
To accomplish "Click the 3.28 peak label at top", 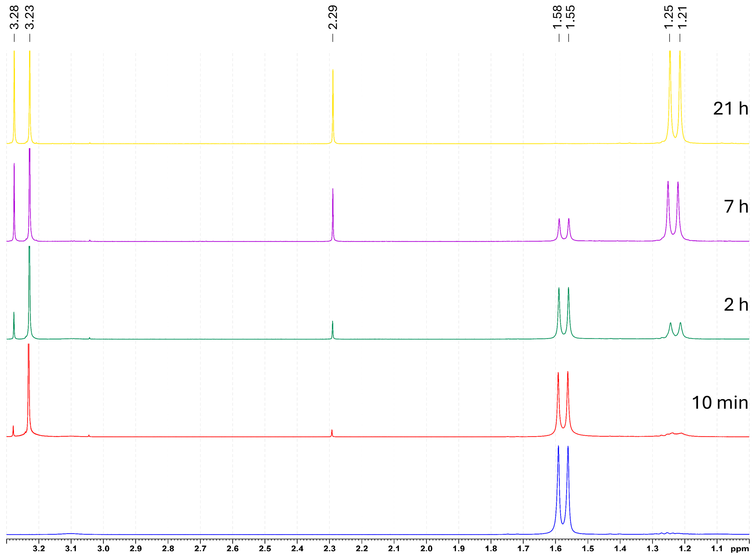I will 14,18.
